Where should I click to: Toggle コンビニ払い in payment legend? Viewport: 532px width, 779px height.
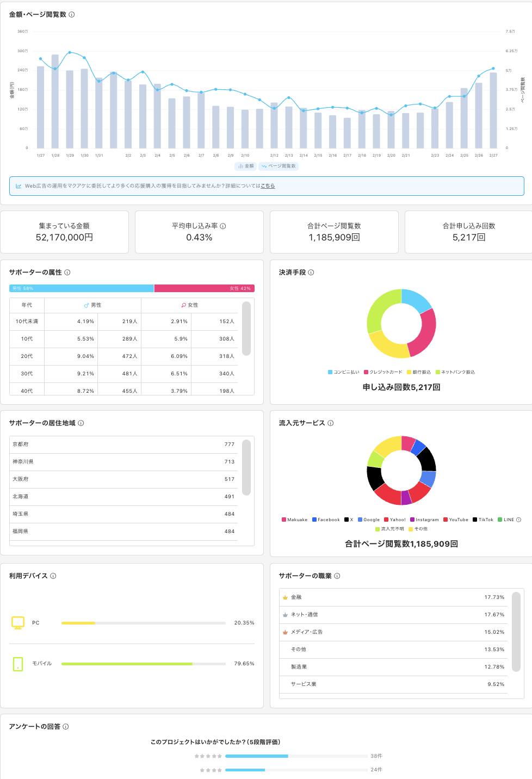point(344,372)
